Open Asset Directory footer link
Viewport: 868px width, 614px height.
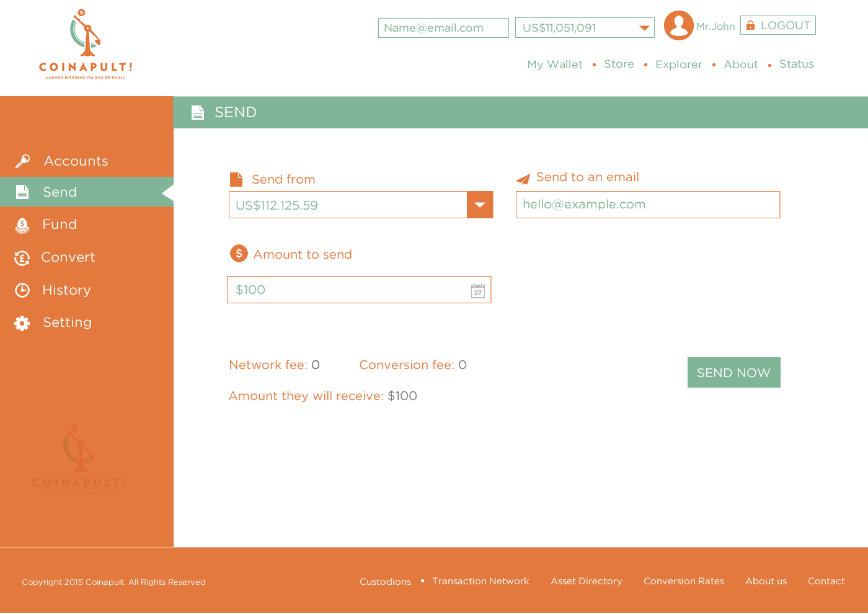(x=587, y=581)
